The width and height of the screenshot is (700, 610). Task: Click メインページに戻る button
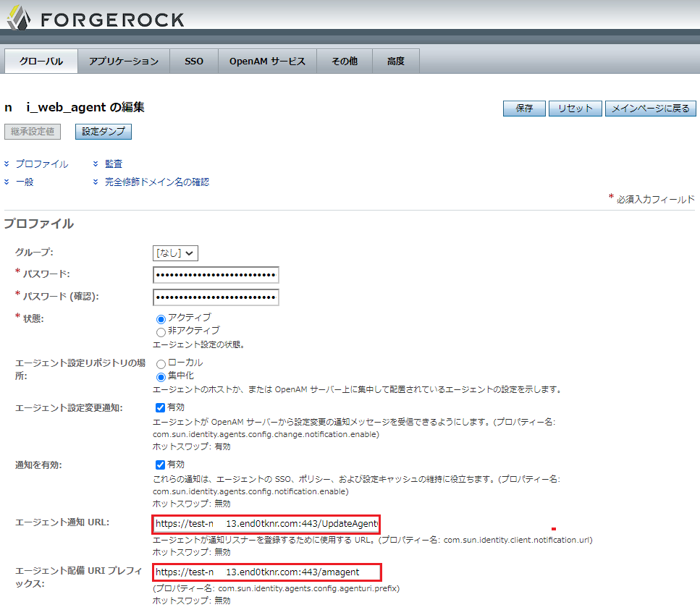pyautogui.click(x=651, y=109)
